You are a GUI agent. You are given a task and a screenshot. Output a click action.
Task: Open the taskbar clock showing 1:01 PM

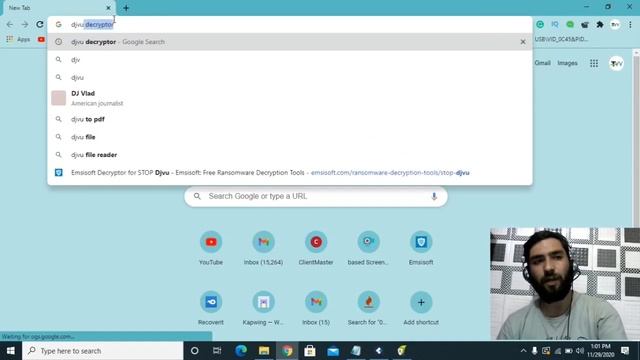tap(601, 351)
